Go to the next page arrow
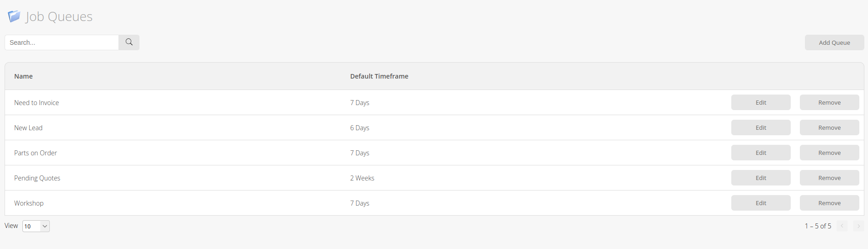The image size is (868, 249). (858, 226)
